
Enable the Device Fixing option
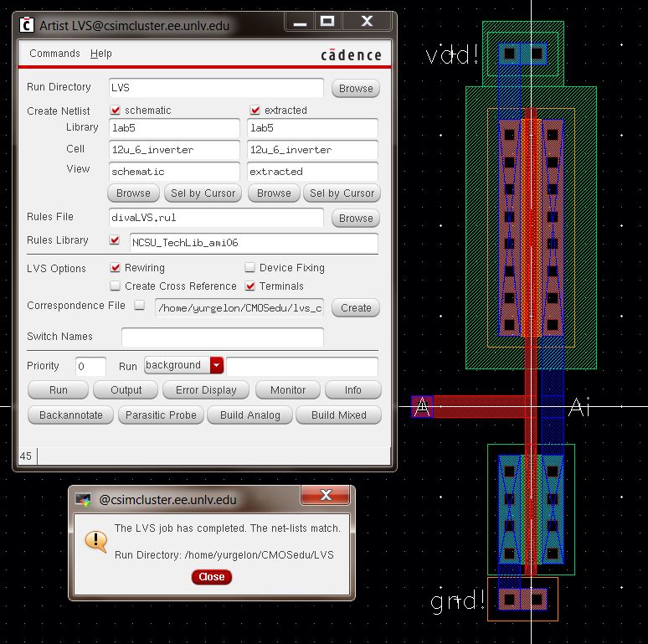[249, 267]
